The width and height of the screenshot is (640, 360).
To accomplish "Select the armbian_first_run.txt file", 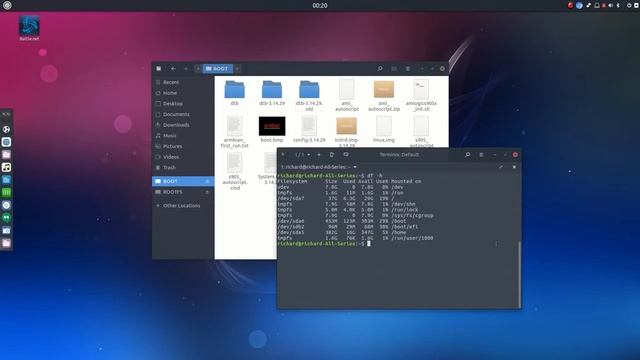I will (235, 132).
